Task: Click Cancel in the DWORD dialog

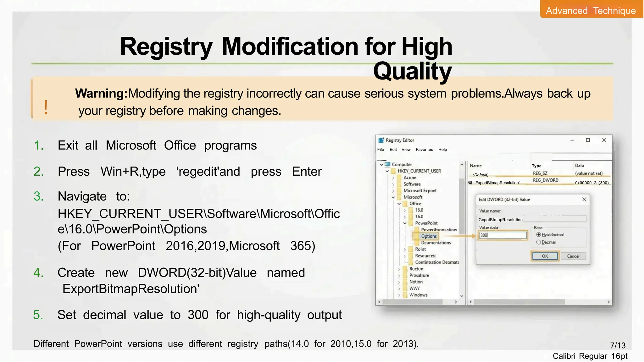Action: [x=573, y=256]
